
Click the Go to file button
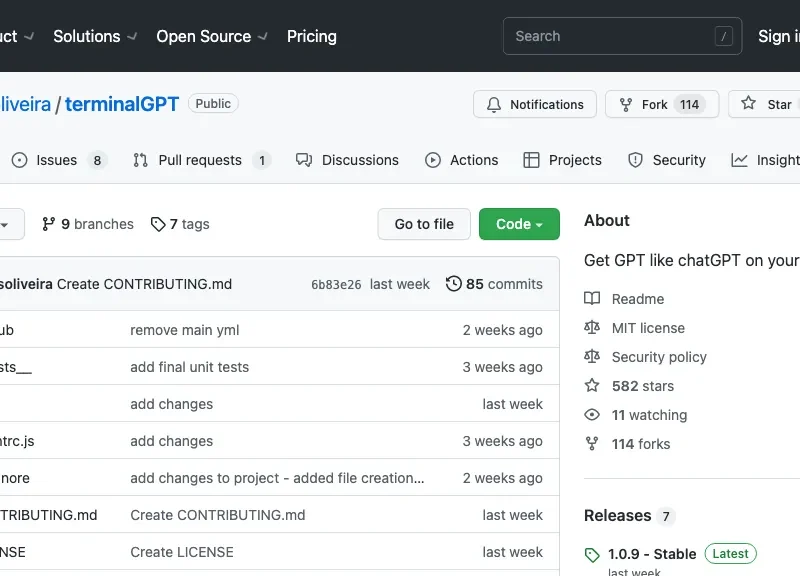(x=424, y=224)
